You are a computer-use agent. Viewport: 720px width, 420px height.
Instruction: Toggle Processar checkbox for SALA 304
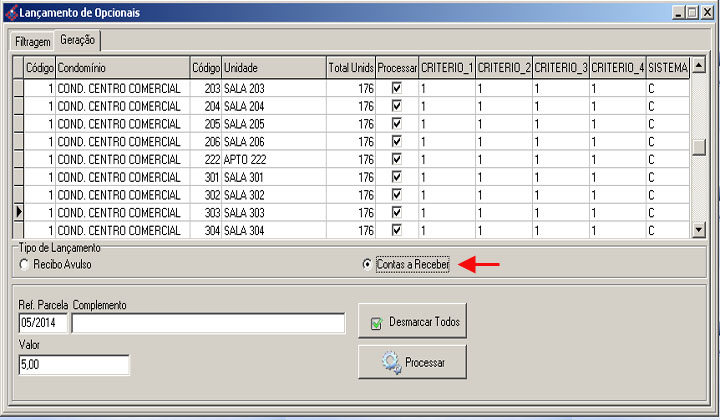[397, 230]
